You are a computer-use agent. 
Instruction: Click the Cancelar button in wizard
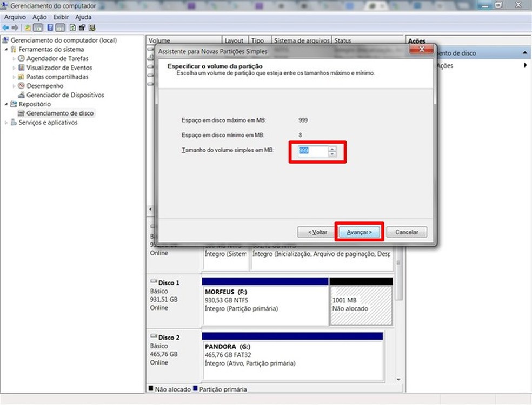[x=407, y=232]
